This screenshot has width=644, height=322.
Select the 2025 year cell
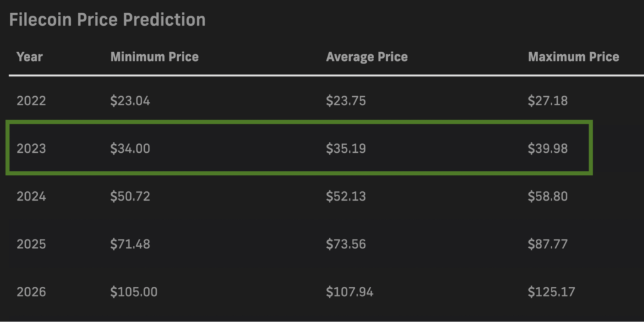click(31, 244)
